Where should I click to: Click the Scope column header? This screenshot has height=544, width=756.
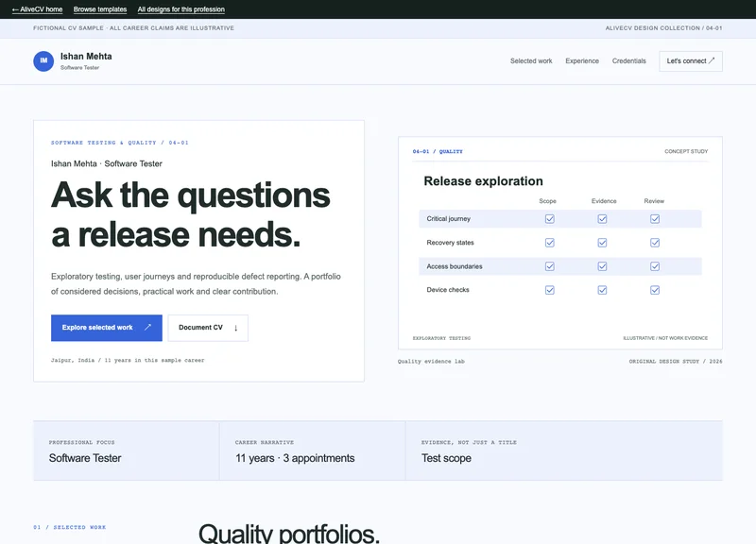547,201
